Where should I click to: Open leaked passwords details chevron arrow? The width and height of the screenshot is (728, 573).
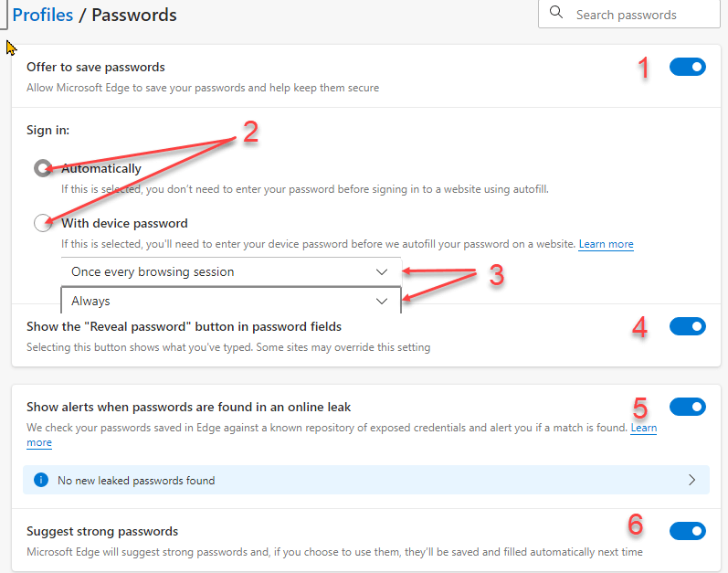pyautogui.click(x=691, y=480)
